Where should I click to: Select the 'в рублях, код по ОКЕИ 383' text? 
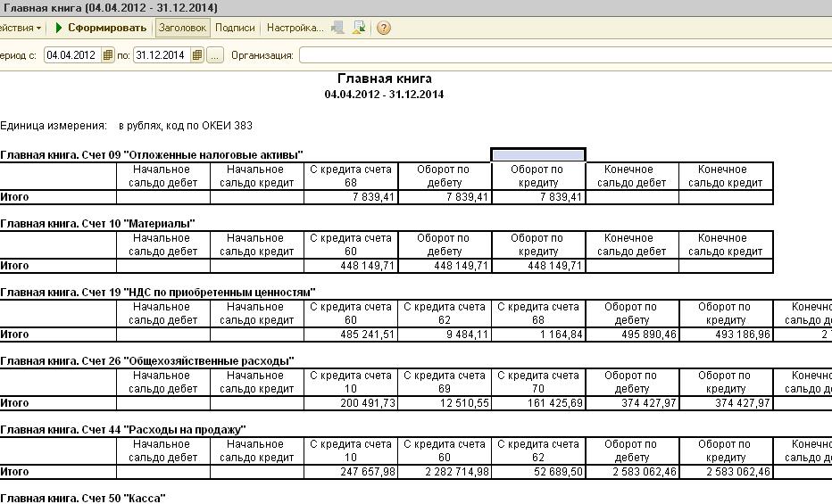[x=186, y=126]
